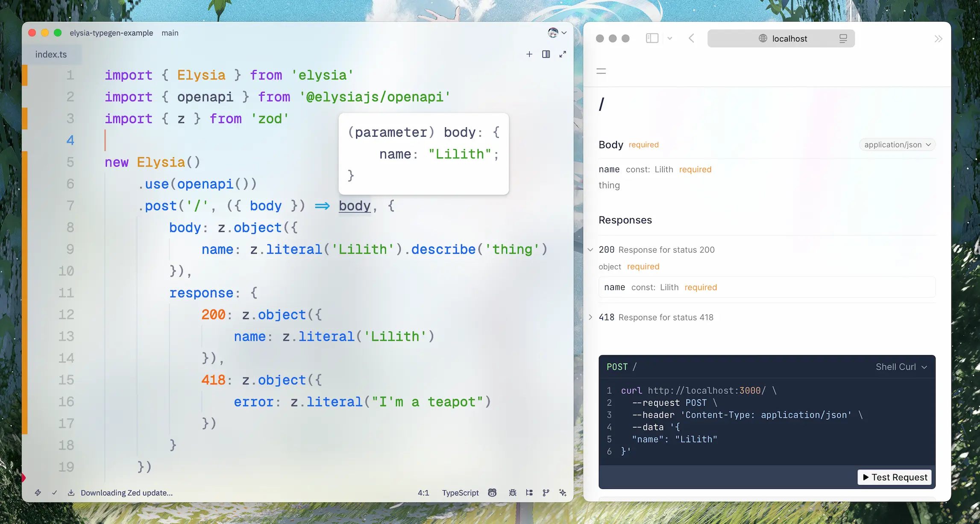Click the 'Lilith' string in the hover tooltip
980x524 pixels.
coord(460,154)
